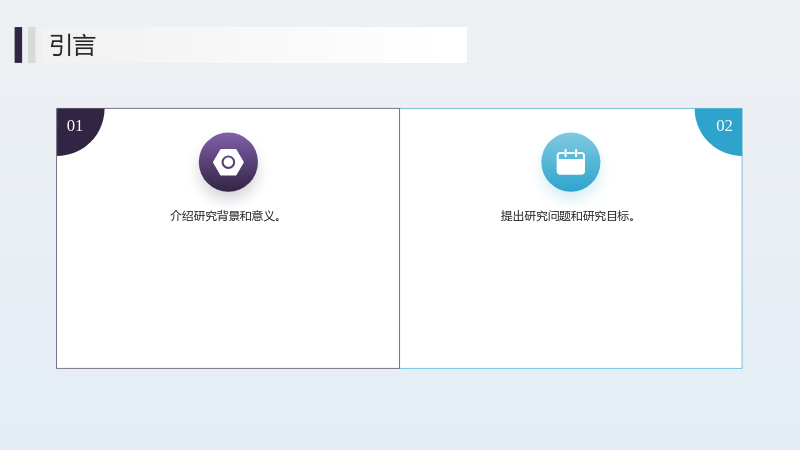The width and height of the screenshot is (800, 450).
Task: Select the blue 02 corner badge
Action: click(x=720, y=129)
